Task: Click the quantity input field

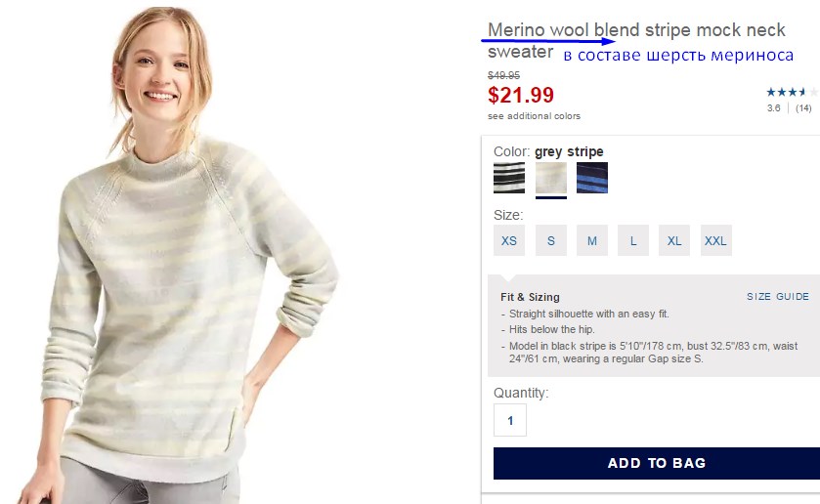Action: [510, 420]
